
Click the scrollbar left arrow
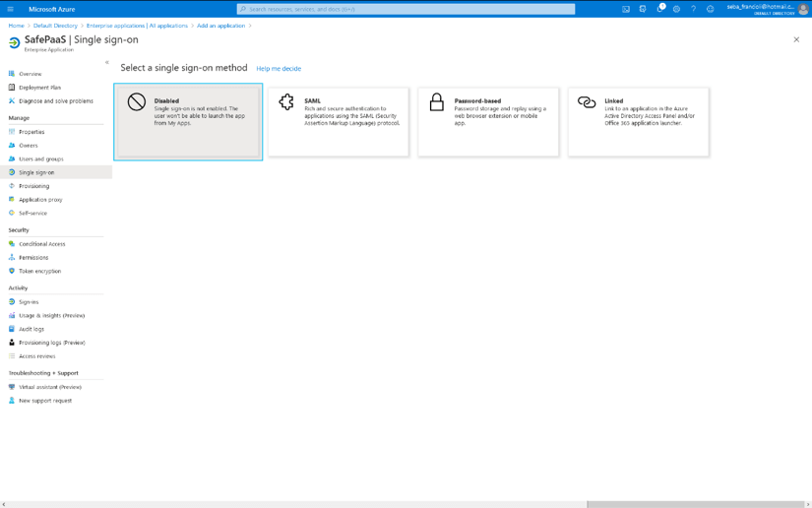[4, 504]
